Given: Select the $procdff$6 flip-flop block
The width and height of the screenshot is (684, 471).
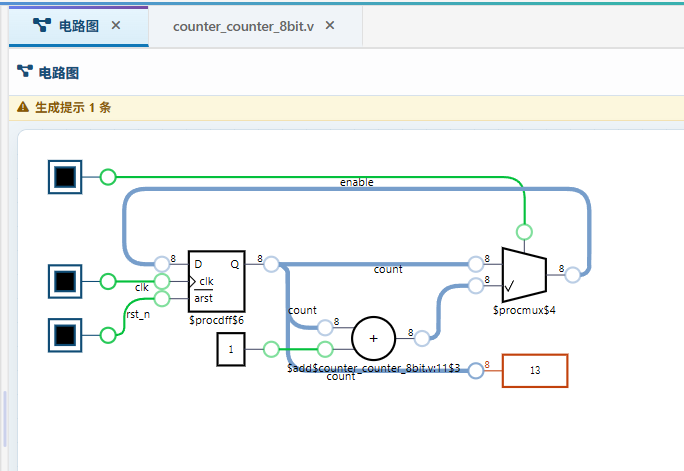Looking at the screenshot, I should (216, 281).
